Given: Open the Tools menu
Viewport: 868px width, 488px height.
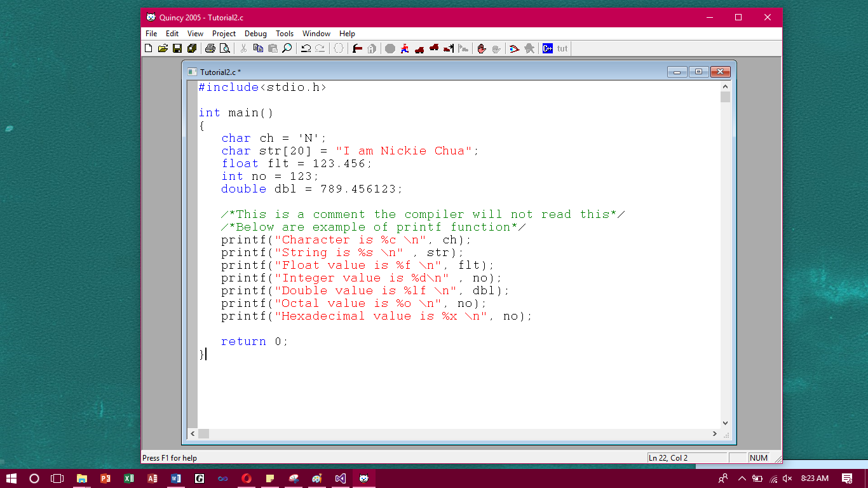Looking at the screenshot, I should [x=284, y=34].
